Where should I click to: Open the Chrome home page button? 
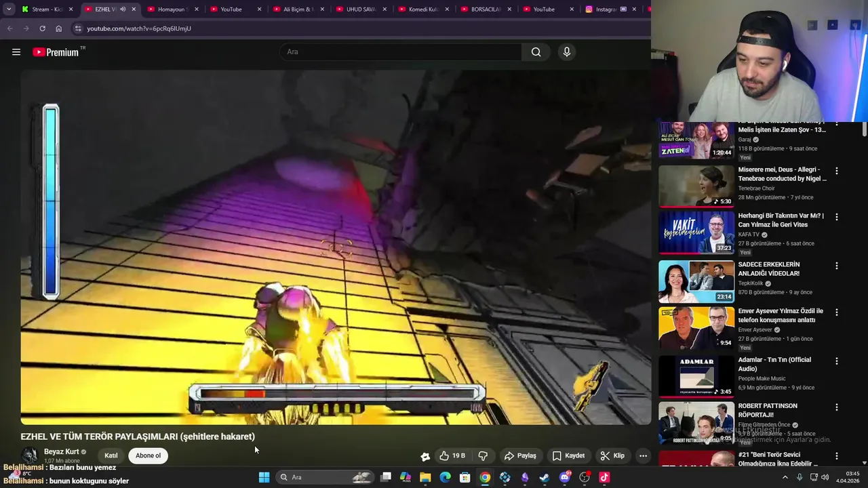(59, 28)
